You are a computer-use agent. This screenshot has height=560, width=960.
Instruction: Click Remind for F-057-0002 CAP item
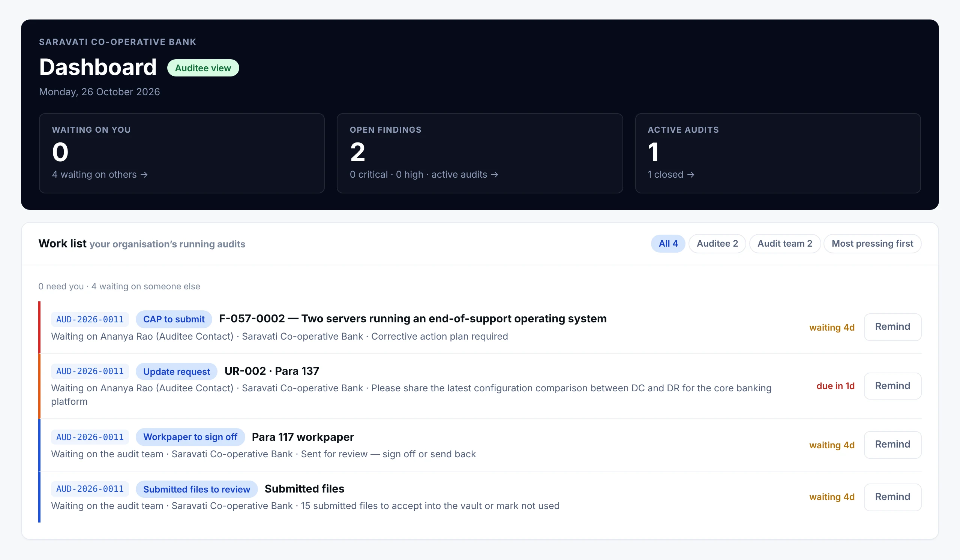[892, 327]
